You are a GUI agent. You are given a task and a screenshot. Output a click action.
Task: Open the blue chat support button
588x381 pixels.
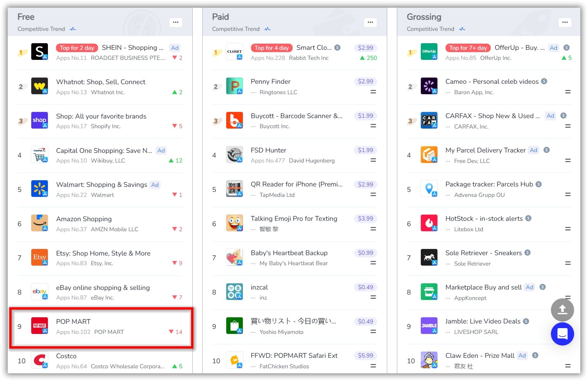[562, 334]
